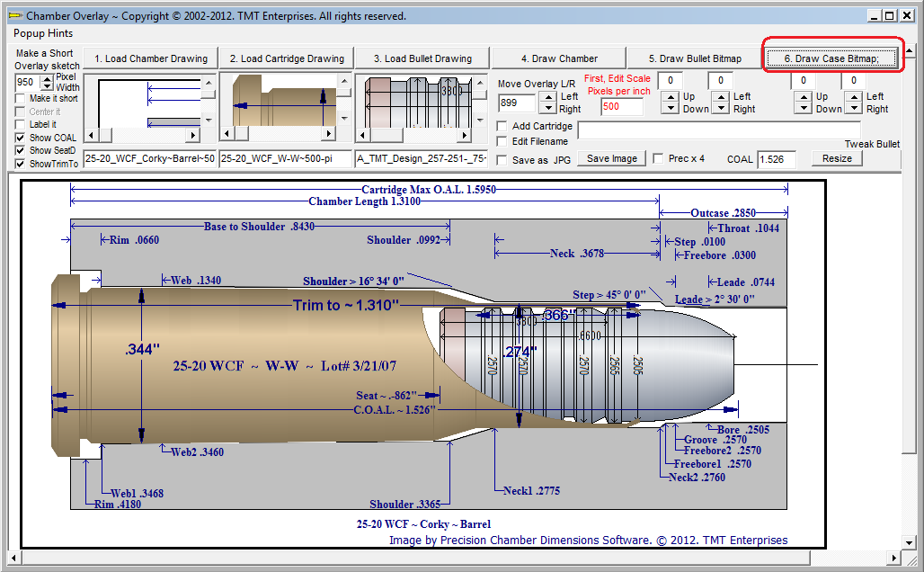
Task: Click the chamber filename field 25-20_WCF_Corky~Barrel~50
Action: tap(150, 158)
